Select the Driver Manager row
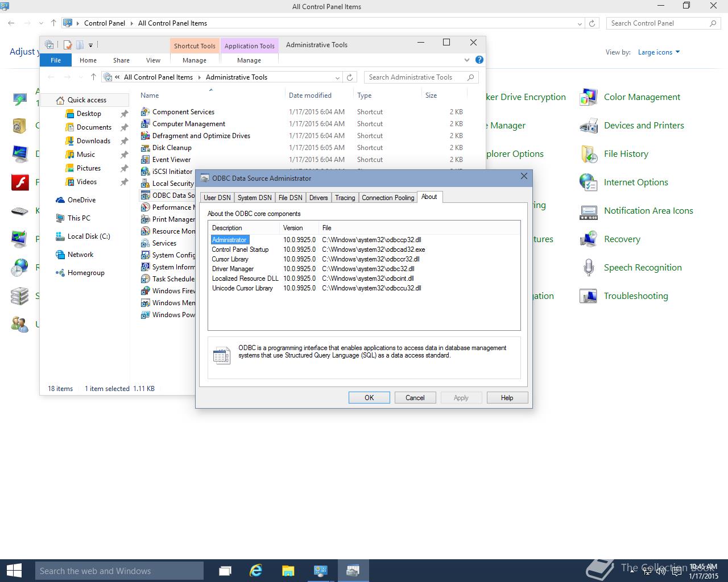 (364, 269)
